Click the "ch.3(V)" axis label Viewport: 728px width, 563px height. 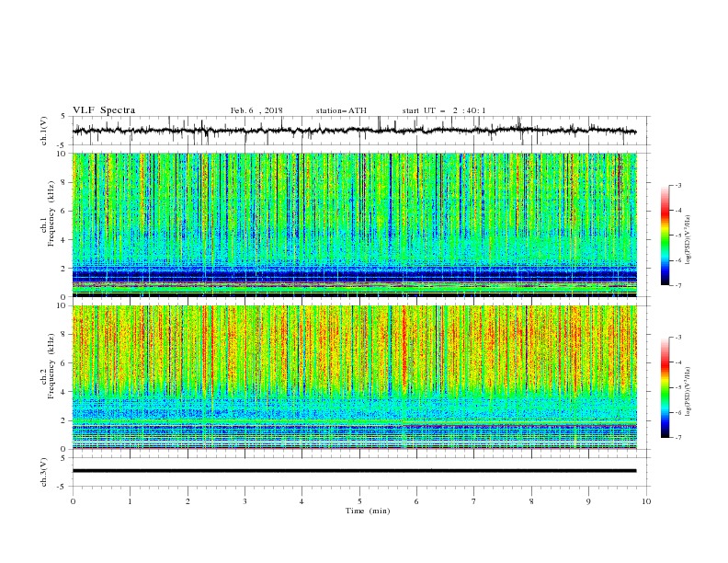tap(44, 472)
